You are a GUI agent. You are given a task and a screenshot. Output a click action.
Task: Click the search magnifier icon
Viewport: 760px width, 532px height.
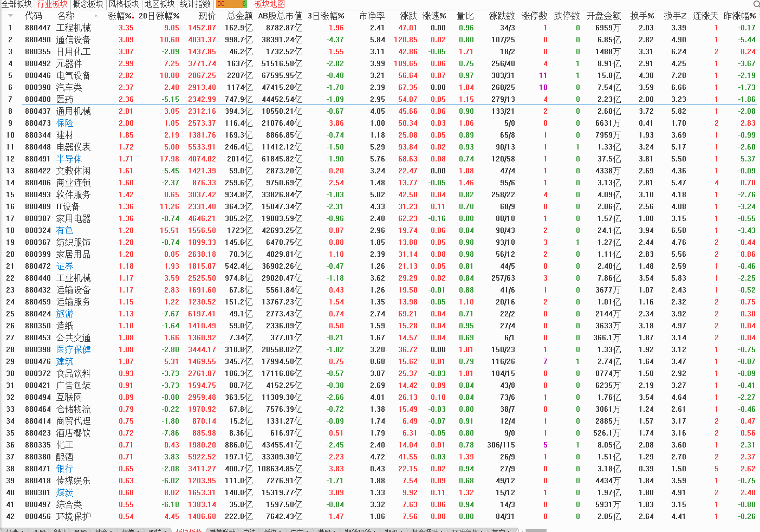click(x=756, y=4)
